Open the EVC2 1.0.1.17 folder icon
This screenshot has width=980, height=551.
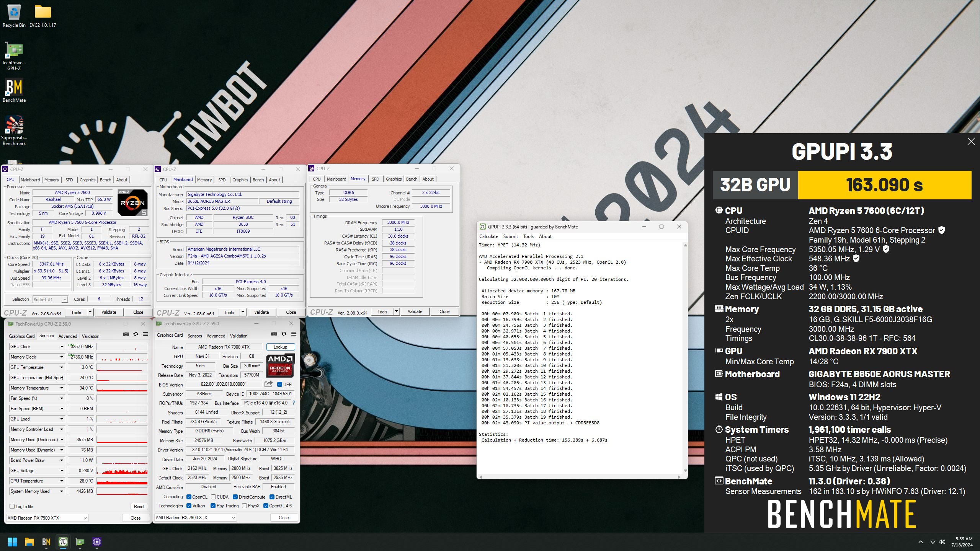click(42, 16)
